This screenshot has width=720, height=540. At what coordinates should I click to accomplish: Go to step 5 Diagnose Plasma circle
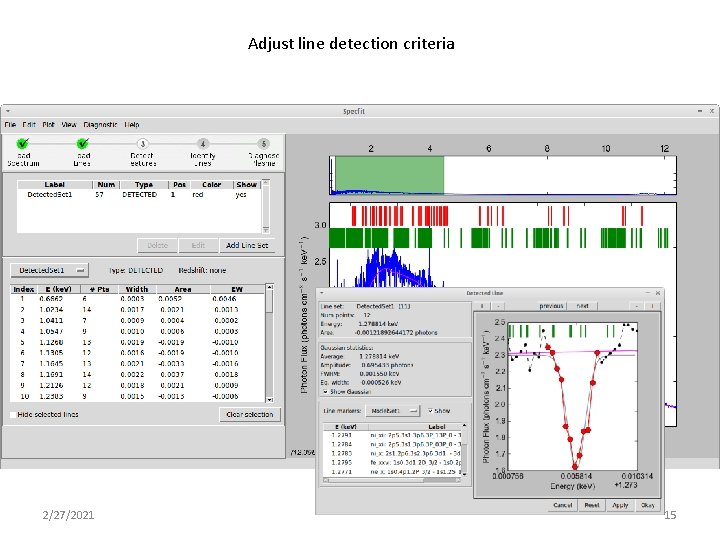264,144
